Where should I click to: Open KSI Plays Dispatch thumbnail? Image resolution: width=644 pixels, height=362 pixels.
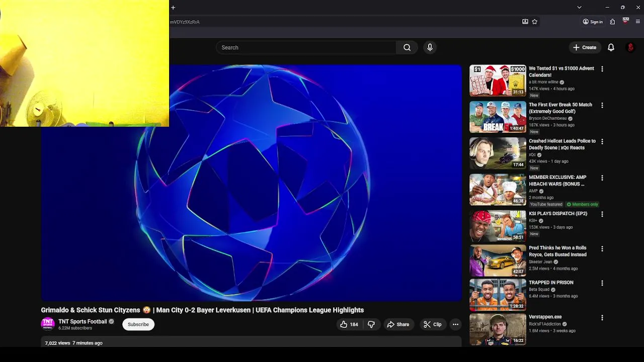tap(498, 225)
